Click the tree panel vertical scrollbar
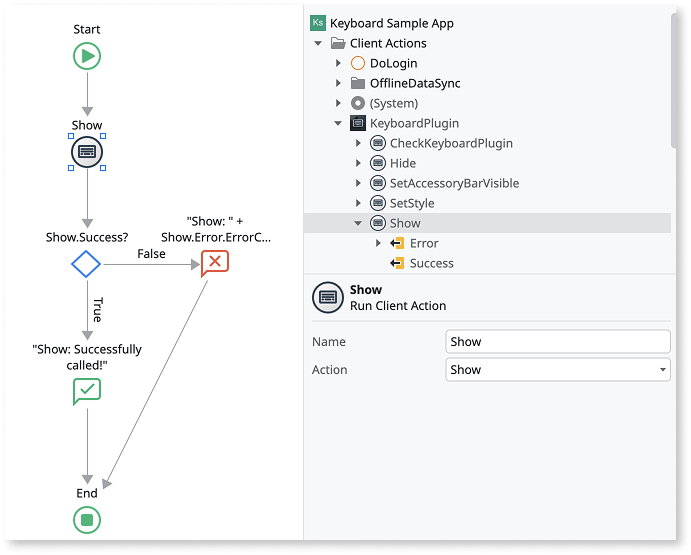 [673, 81]
